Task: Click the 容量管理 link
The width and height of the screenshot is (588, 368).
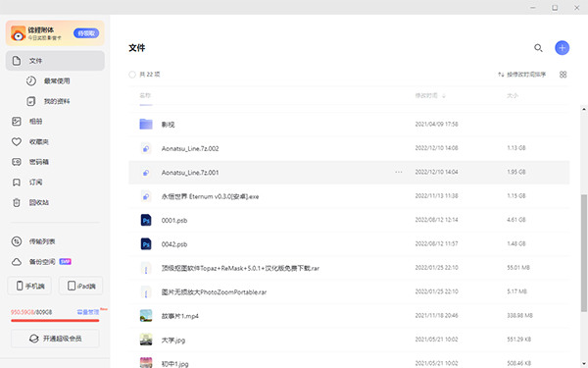Action: tap(88, 312)
